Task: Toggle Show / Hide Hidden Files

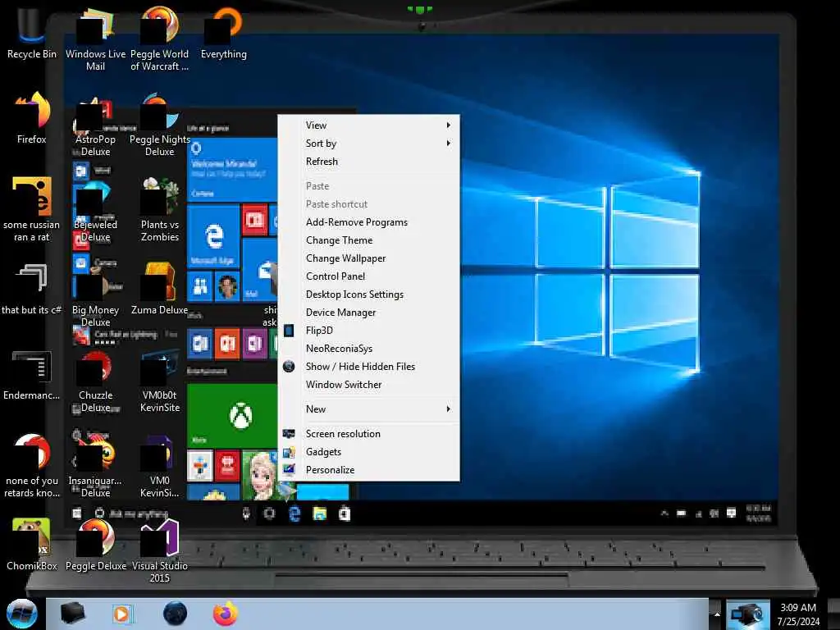Action: [x=368, y=367]
